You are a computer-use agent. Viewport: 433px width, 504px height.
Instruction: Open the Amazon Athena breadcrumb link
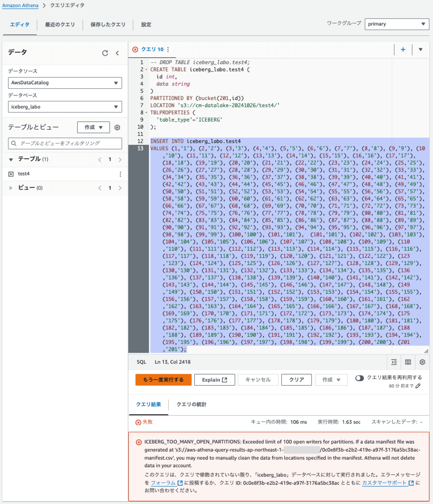[x=20, y=6]
